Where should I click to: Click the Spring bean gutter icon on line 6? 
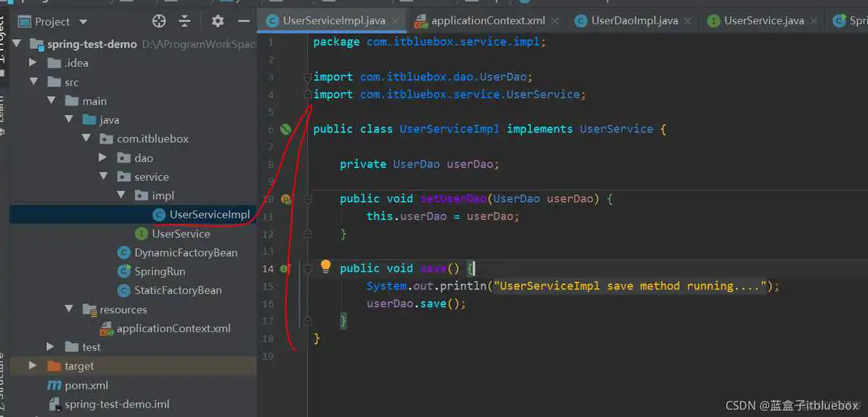[285, 130]
